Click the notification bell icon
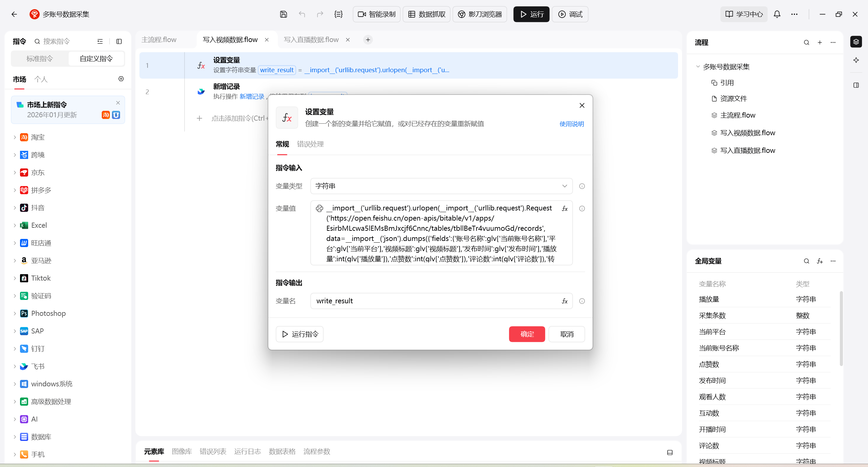 click(x=777, y=14)
